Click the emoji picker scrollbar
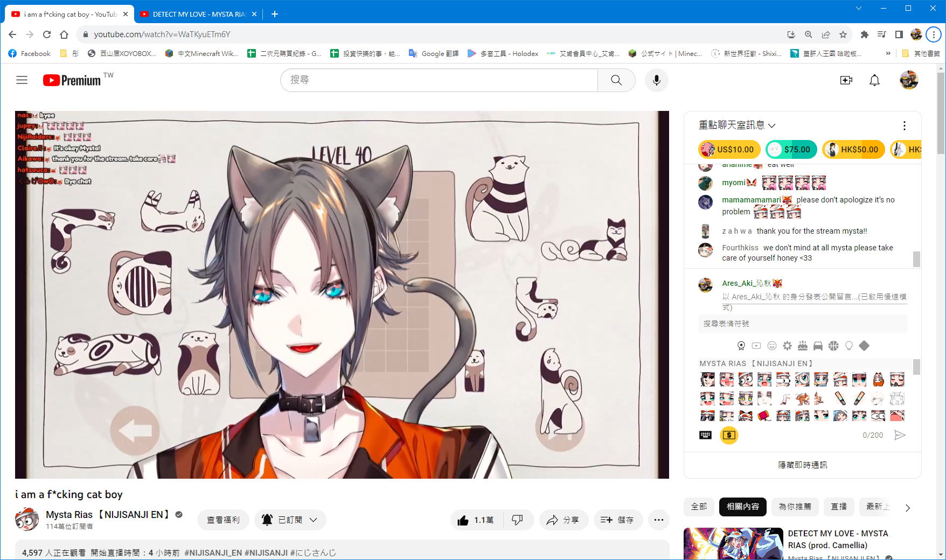 click(916, 367)
